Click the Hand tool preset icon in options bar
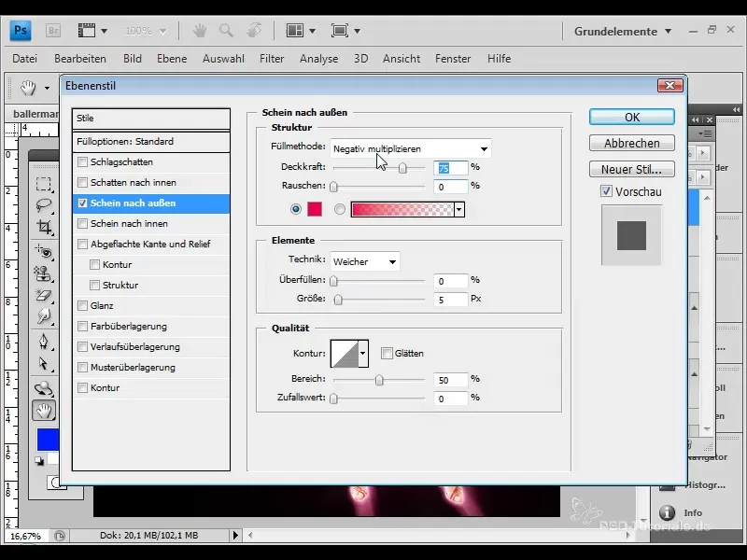 click(28, 87)
